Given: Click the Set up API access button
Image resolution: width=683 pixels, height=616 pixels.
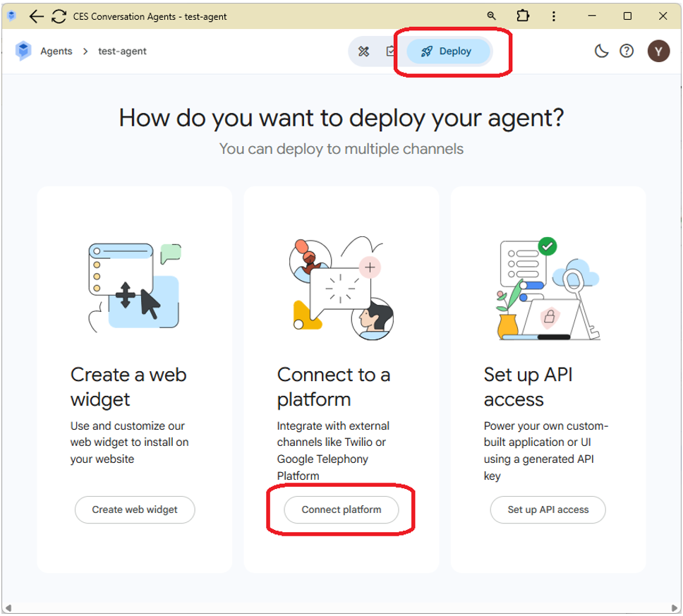Looking at the screenshot, I should [548, 509].
